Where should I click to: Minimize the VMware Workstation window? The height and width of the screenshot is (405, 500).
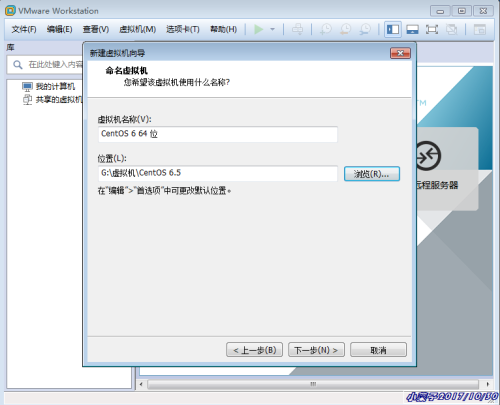click(x=440, y=11)
